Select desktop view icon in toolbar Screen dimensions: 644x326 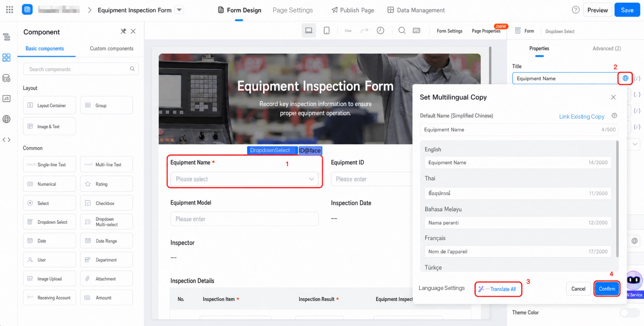coord(308,31)
